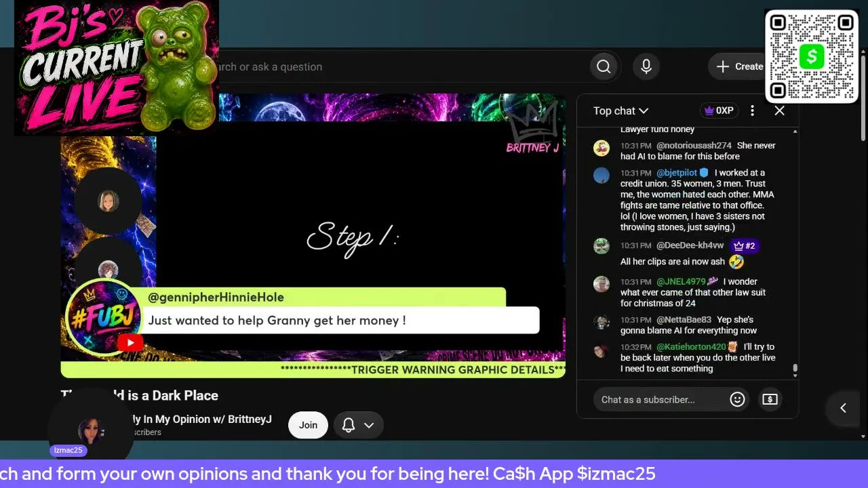Click the @DeeDee-kh4vw username
The width and height of the screenshot is (868, 488).
pyautogui.click(x=690, y=245)
